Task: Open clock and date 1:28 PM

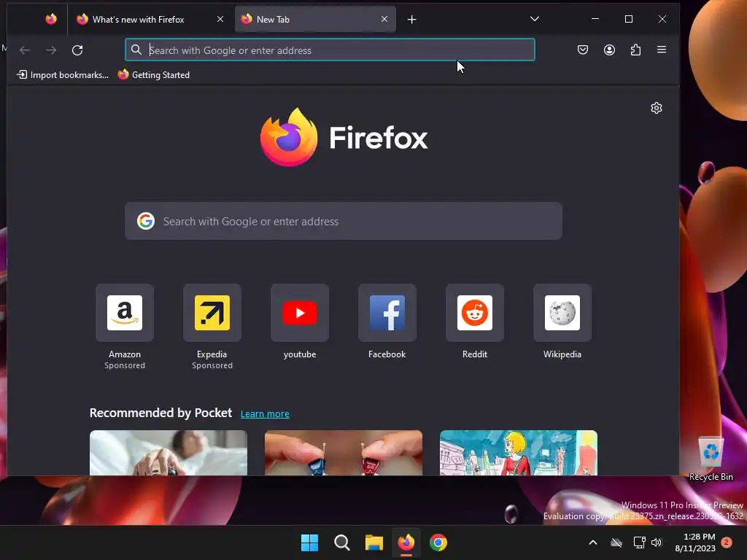Action: coord(695,542)
